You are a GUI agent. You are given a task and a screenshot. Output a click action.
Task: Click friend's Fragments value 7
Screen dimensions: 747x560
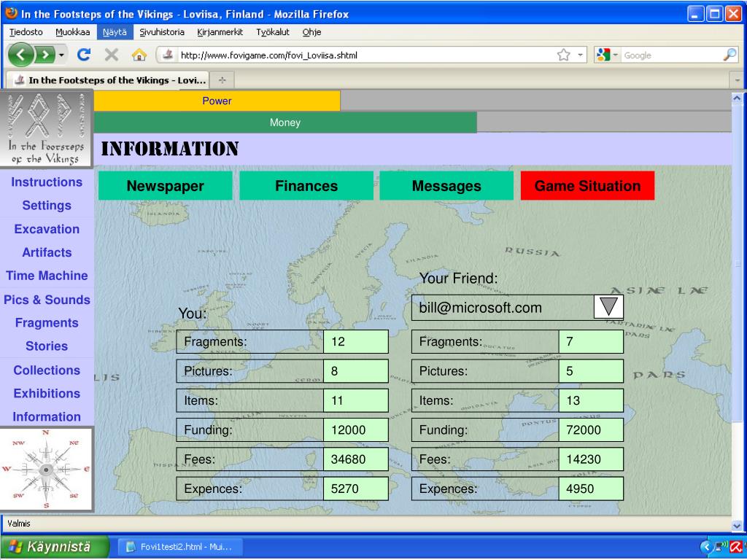tap(591, 341)
